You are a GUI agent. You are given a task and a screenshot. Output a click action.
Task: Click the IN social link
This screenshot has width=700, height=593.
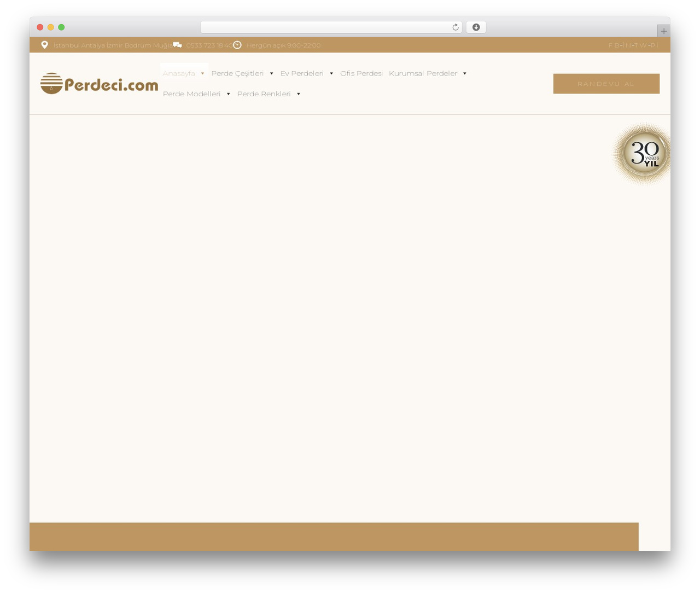click(627, 45)
